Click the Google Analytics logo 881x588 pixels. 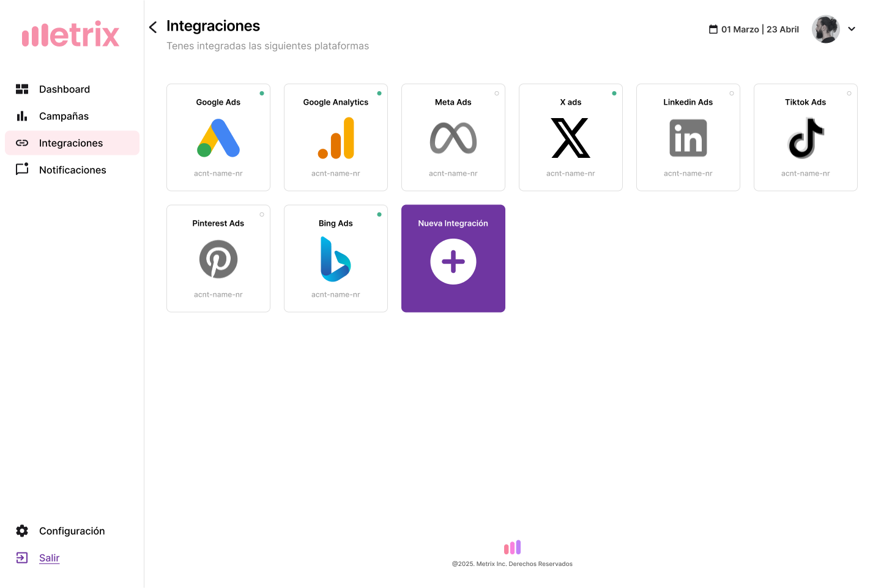pos(336,138)
